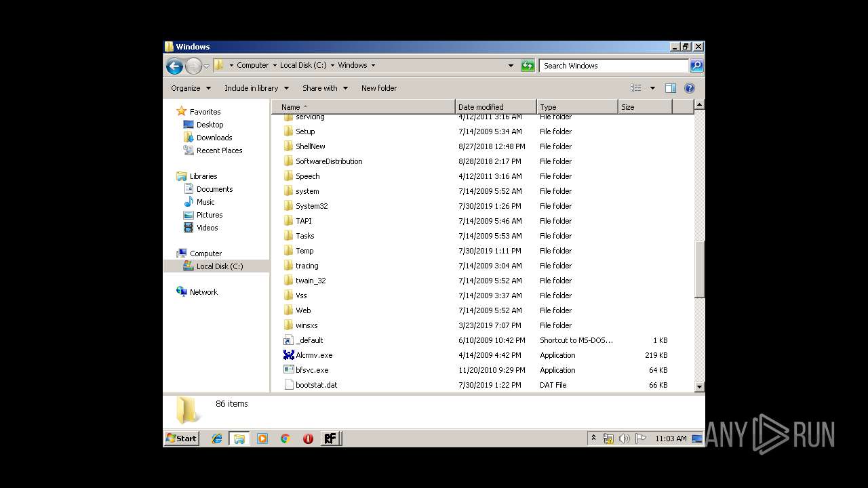Viewport: 868px width, 488px height.
Task: Open the Pictures library
Action: 210,215
